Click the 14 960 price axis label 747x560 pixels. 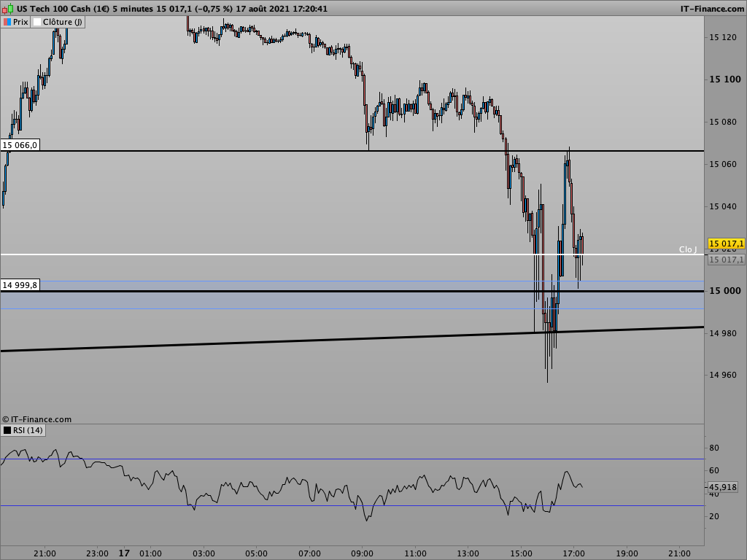click(723, 375)
